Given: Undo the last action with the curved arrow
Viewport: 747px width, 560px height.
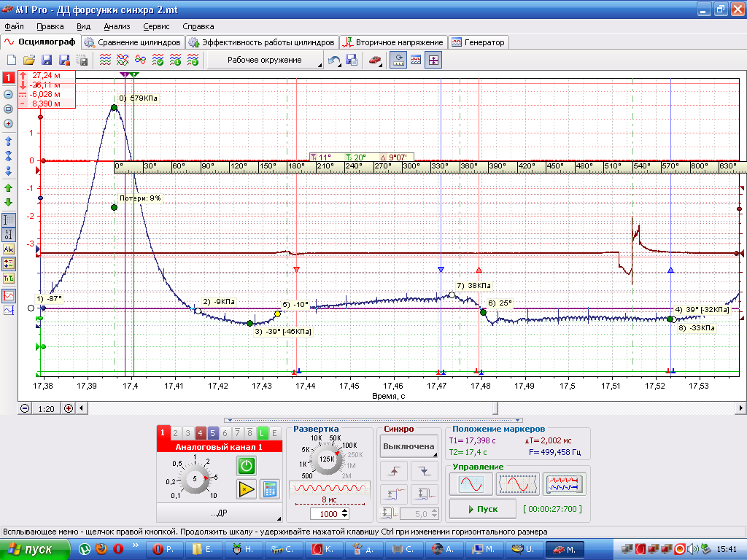Looking at the screenshot, I should [334, 61].
